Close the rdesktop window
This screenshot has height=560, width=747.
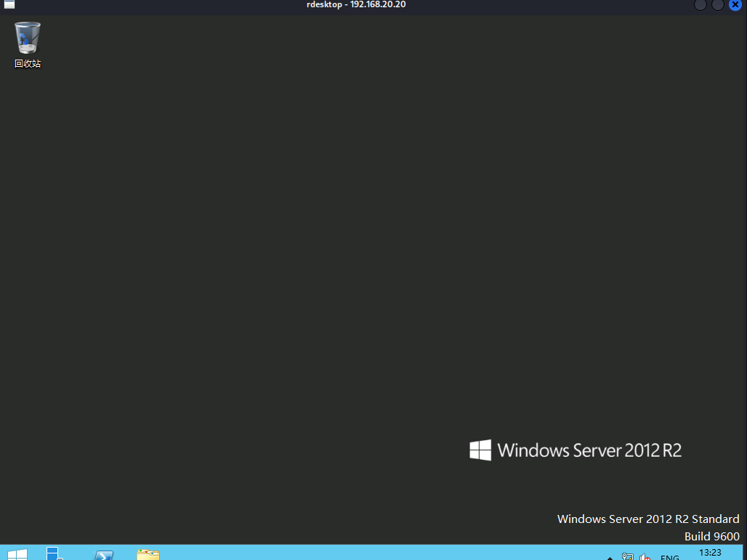pyautogui.click(x=735, y=4)
